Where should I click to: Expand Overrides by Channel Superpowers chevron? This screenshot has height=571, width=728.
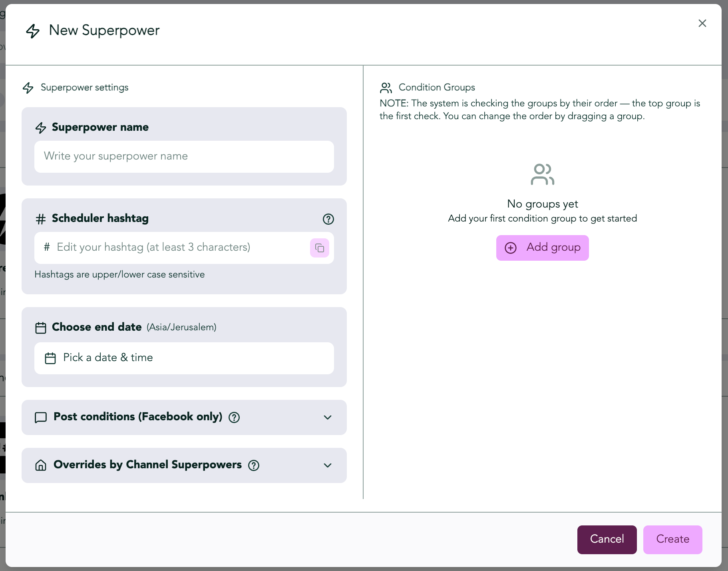pos(328,465)
